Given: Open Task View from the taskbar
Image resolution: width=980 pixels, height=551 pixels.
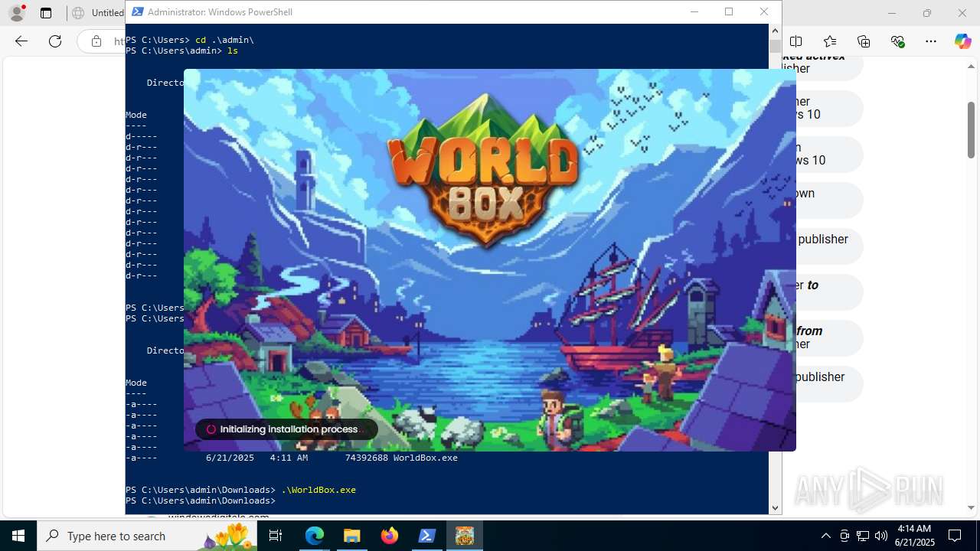Looking at the screenshot, I should [x=276, y=536].
